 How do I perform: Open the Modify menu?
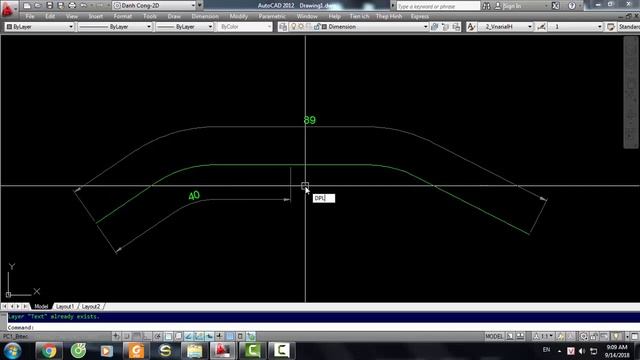coord(238,16)
